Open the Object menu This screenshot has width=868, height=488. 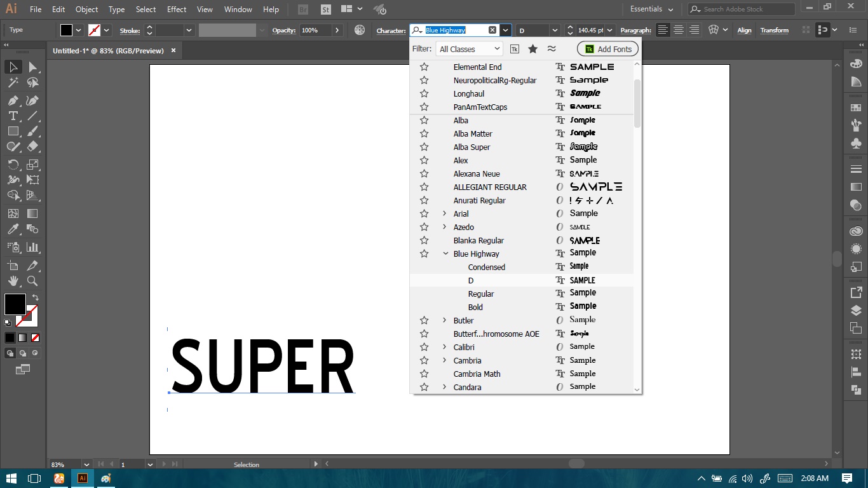click(x=86, y=10)
